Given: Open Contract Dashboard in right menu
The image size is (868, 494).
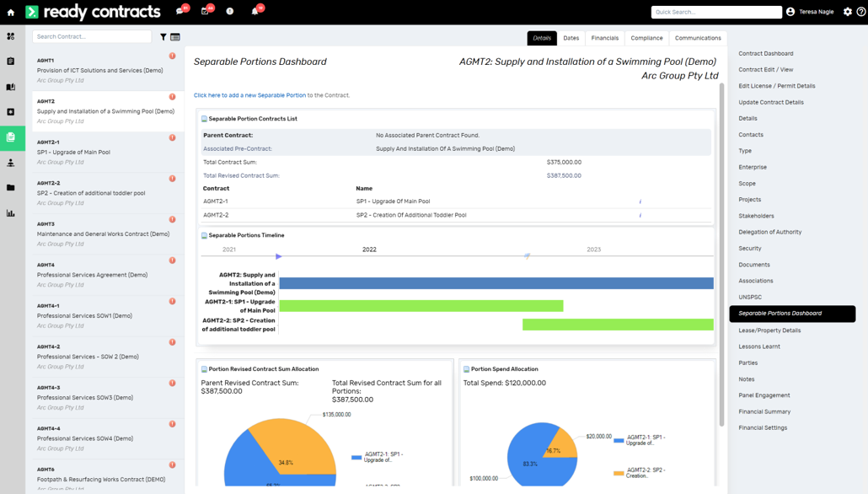Looking at the screenshot, I should click(765, 54).
